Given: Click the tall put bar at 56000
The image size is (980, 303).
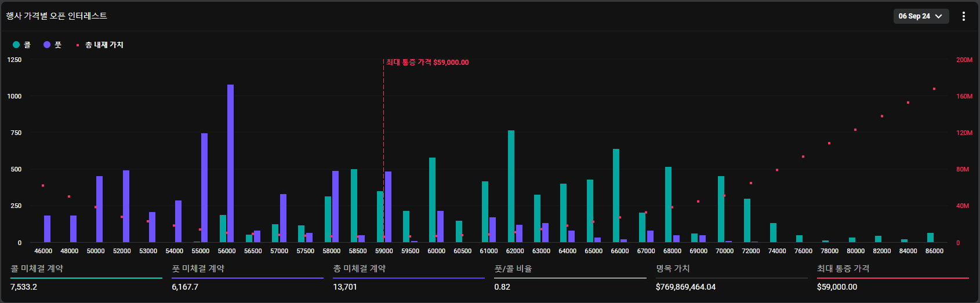Looking at the screenshot, I should 230,163.
